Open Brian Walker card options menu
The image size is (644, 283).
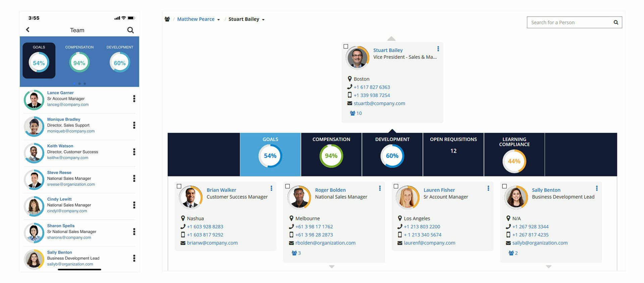click(271, 189)
